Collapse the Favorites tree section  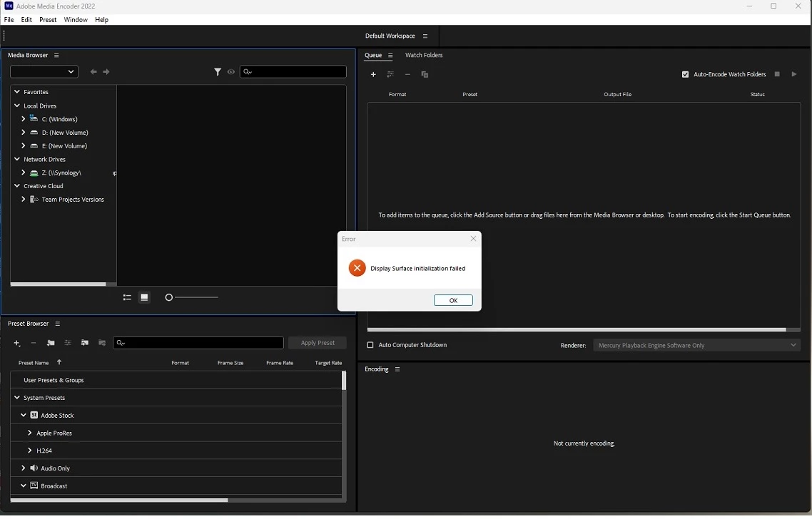point(17,91)
